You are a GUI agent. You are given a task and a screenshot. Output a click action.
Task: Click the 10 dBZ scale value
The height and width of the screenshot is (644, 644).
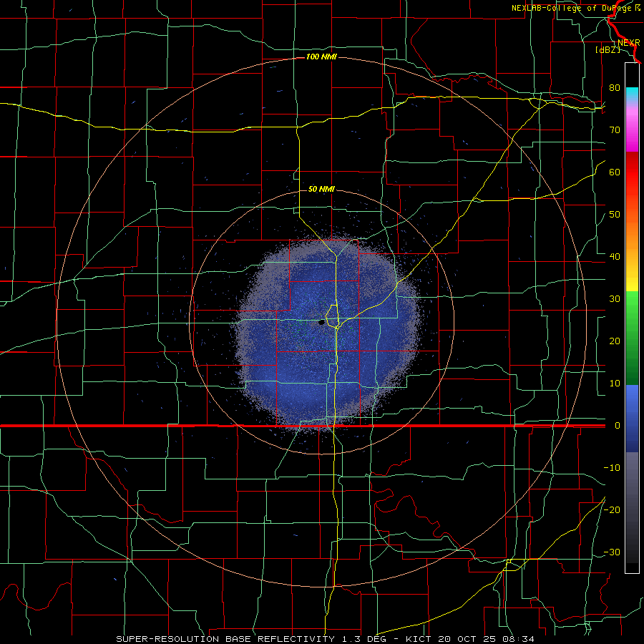(x=615, y=384)
